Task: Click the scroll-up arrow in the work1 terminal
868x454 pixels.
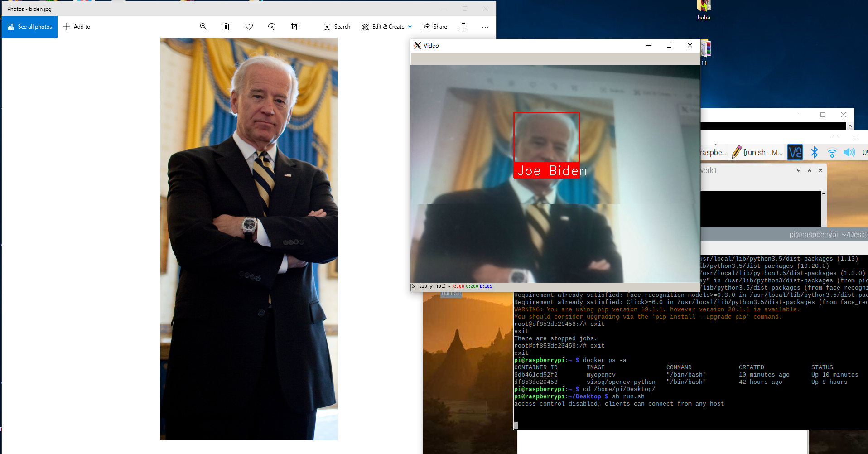Action: [824, 193]
